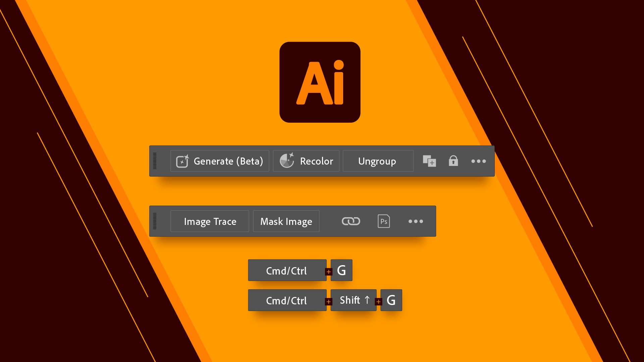The height and width of the screenshot is (362, 644).
Task: Open the Recolor tool
Action: pos(306,161)
